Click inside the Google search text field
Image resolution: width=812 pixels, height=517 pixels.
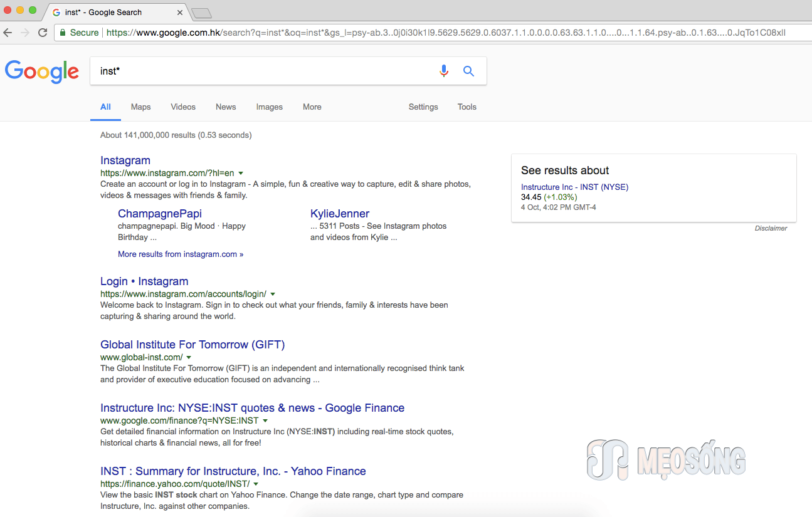tap(263, 71)
